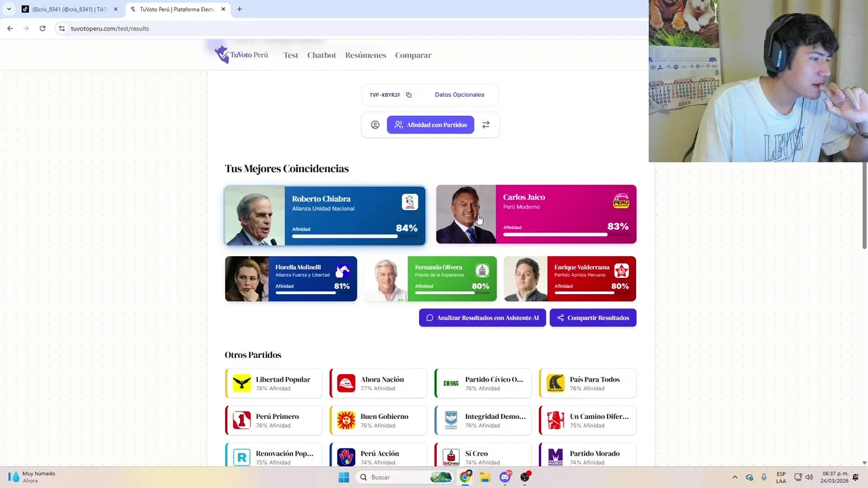Open the Chrome tab search dropdown arrow

[x=9, y=9]
